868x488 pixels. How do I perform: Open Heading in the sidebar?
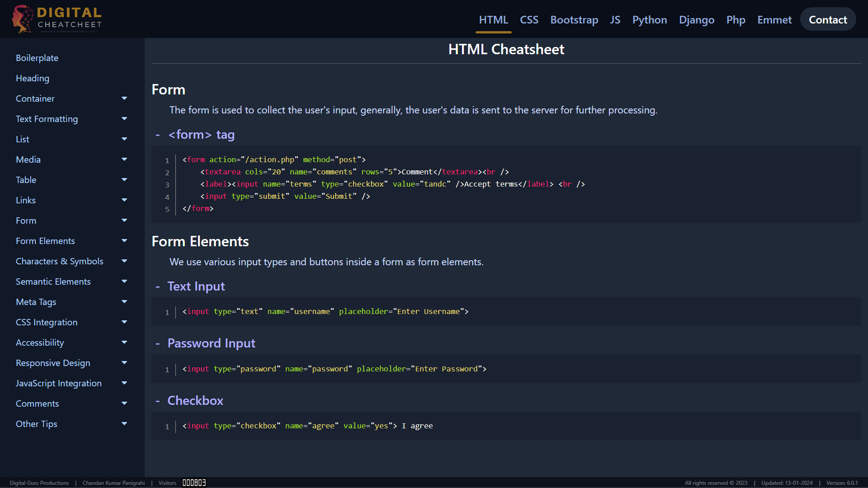coord(33,78)
